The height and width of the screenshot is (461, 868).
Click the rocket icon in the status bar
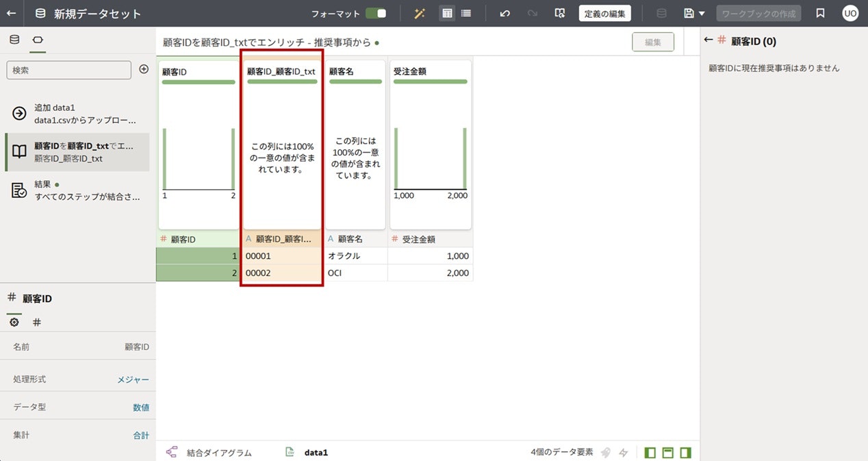point(606,453)
